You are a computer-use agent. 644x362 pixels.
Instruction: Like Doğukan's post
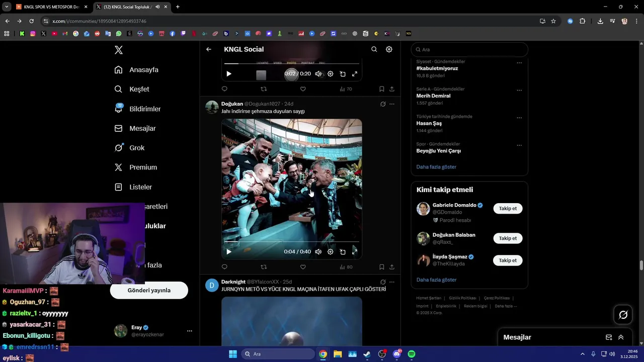click(x=303, y=267)
